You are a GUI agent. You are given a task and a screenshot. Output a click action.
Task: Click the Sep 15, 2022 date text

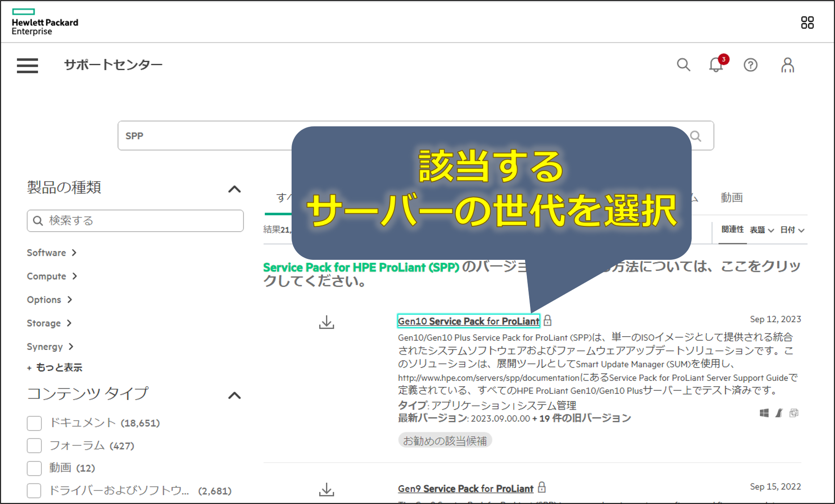coord(775,487)
